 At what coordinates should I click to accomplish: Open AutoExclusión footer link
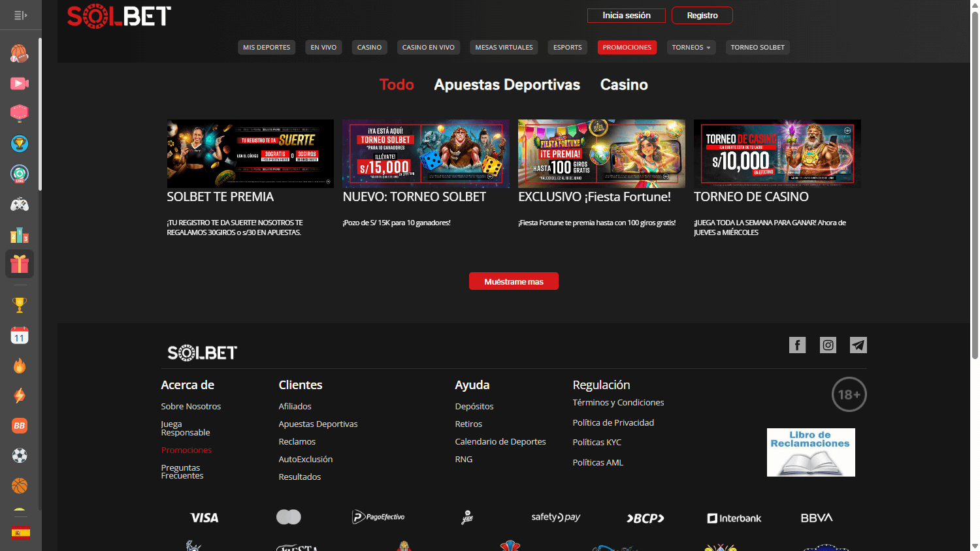(306, 459)
